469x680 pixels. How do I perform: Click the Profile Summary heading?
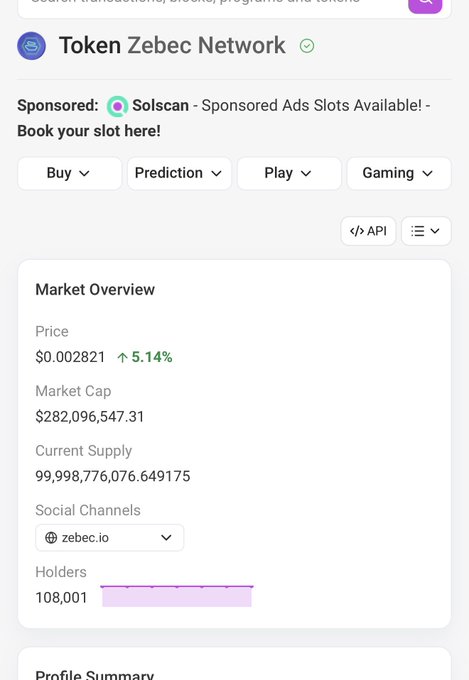click(x=95, y=674)
